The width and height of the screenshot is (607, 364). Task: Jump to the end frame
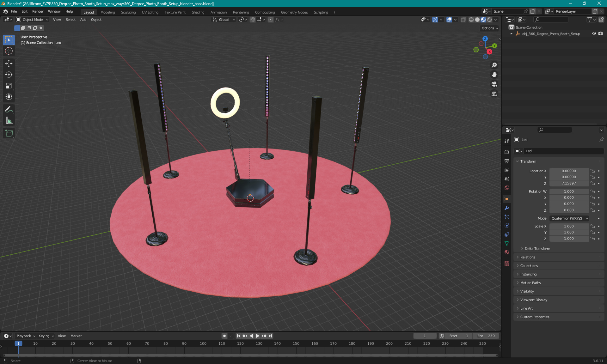(x=271, y=336)
